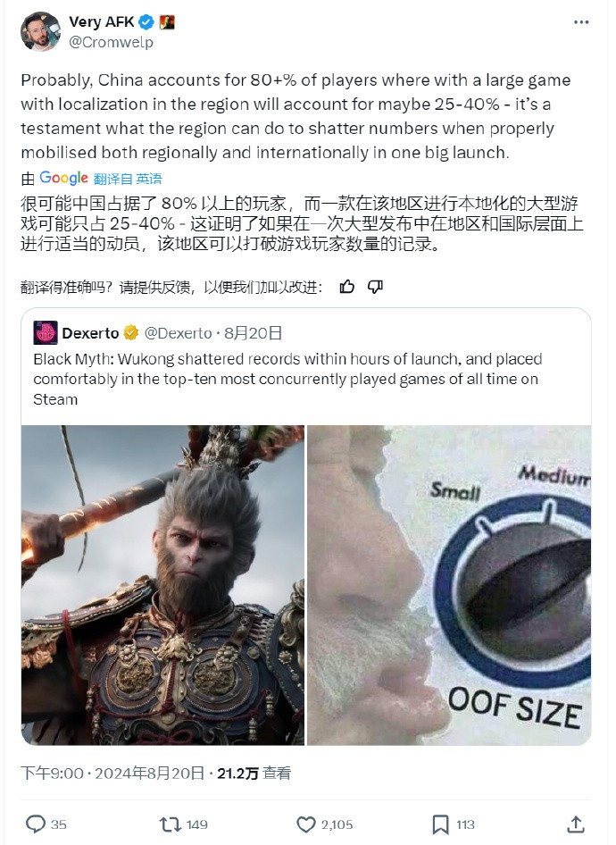The image size is (616, 845).
Task: Bookmark this tweet
Action: pos(440,824)
